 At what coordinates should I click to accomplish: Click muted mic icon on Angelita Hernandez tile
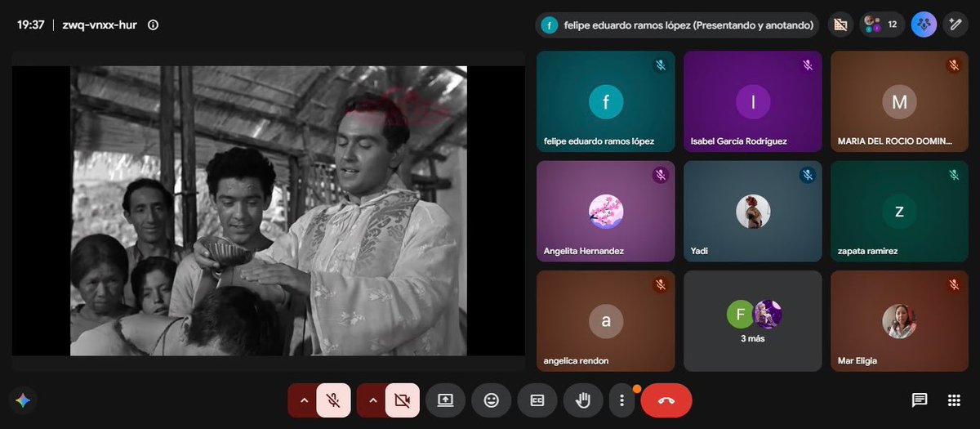[x=660, y=175]
